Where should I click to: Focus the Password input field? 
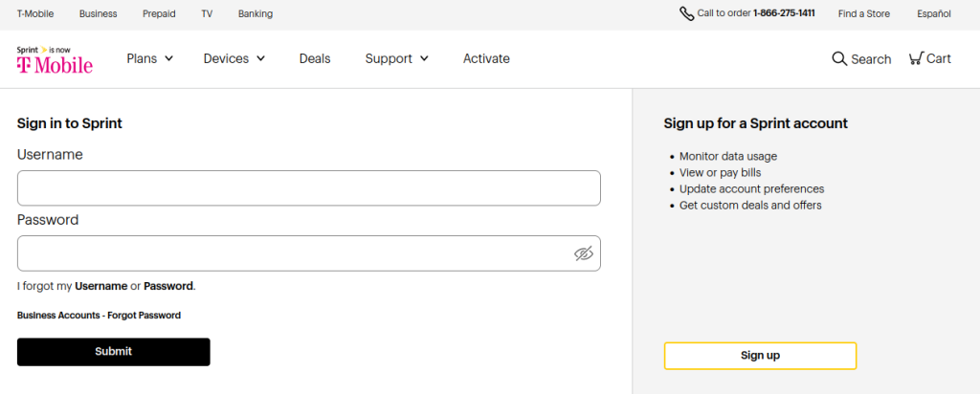coord(309,253)
